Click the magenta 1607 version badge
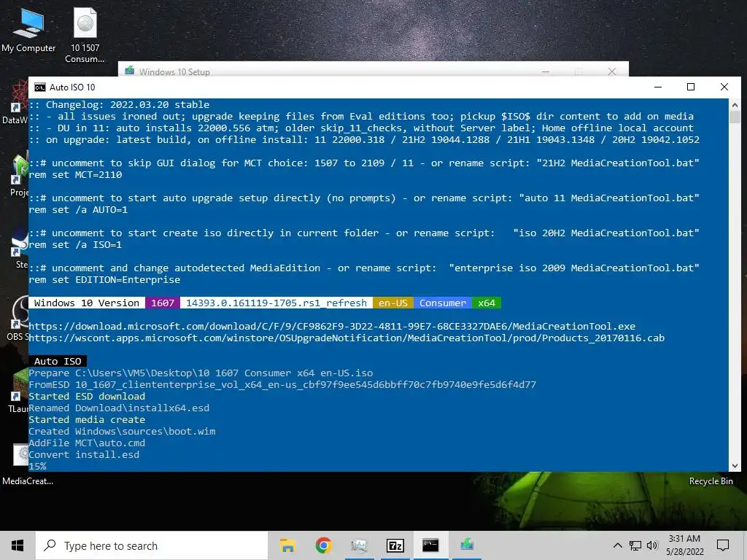This screenshot has height=560, width=747. click(163, 303)
